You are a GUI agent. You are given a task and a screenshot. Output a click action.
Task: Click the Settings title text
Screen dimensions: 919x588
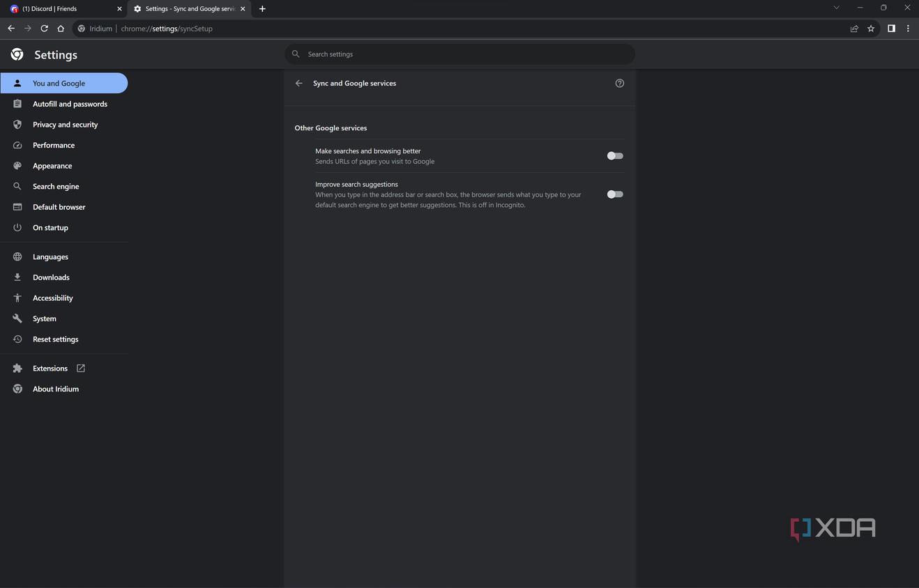coord(56,54)
